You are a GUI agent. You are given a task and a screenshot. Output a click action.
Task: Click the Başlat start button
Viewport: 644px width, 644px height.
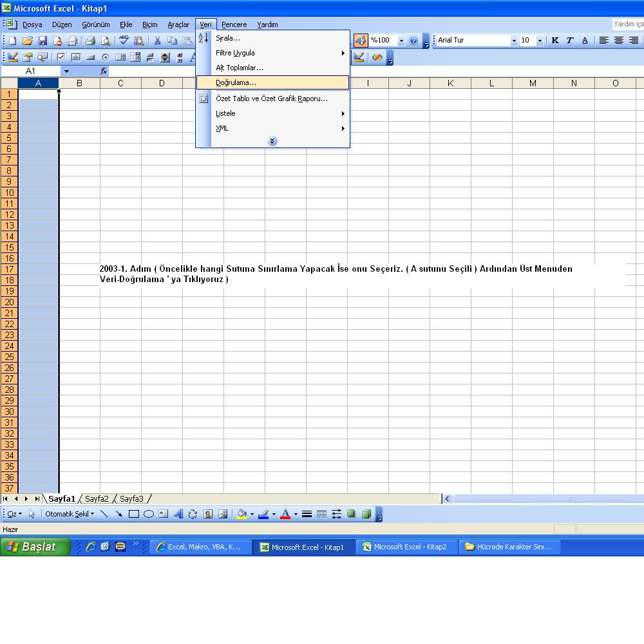coord(35,547)
